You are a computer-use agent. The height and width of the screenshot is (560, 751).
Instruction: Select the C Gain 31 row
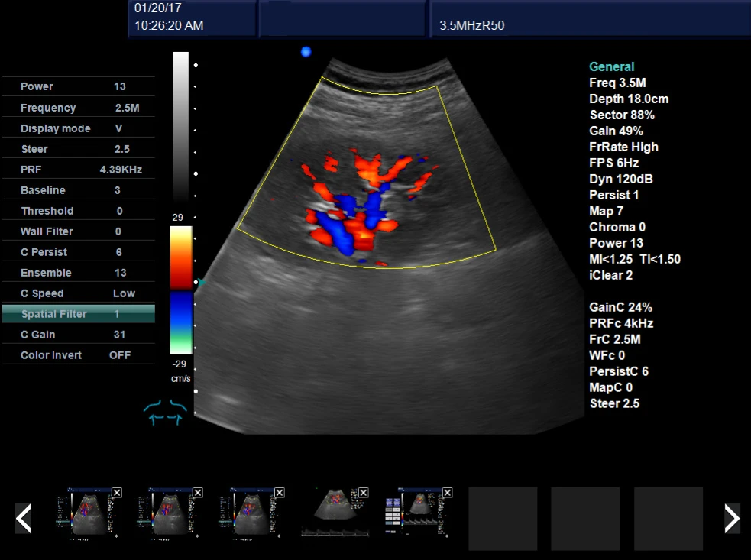[79, 335]
